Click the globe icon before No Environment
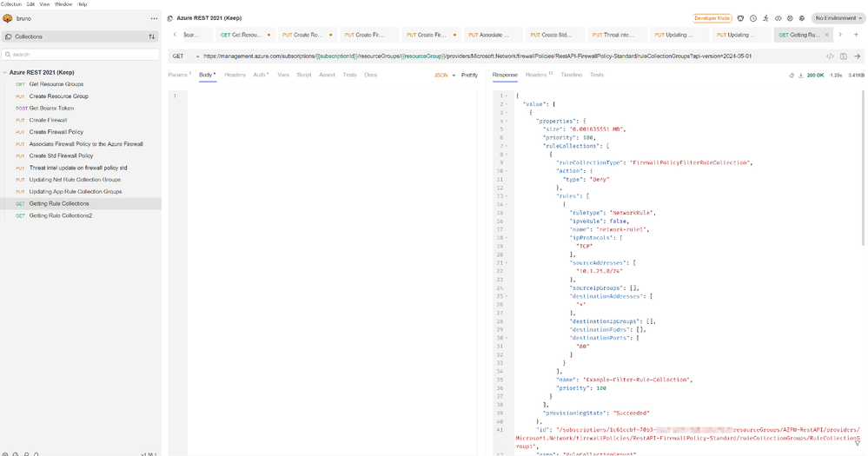This screenshot has height=456, width=868. [x=802, y=18]
